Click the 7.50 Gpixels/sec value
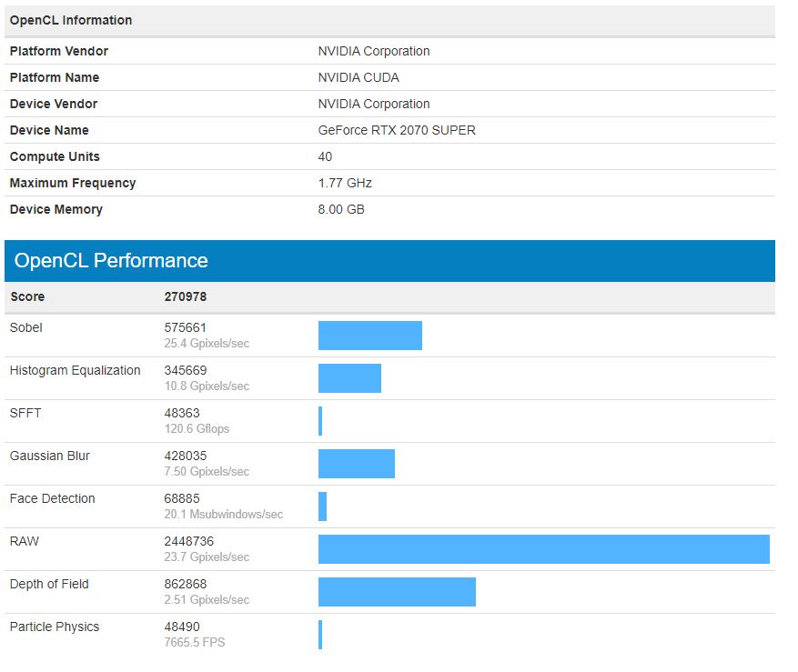Screen dimensions: 798x672 [207, 472]
